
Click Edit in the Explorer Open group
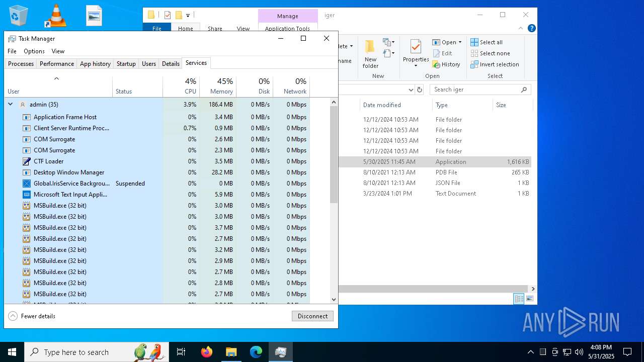[442, 53]
